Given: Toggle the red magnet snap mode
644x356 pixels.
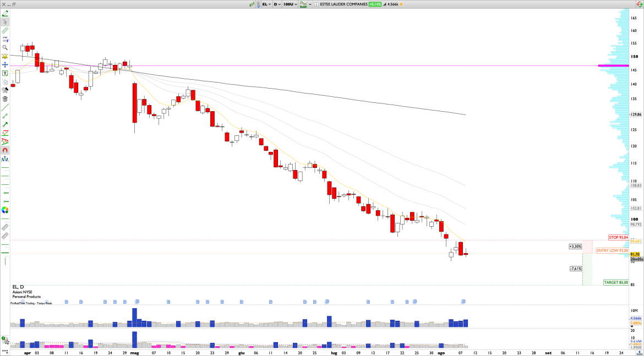Looking at the screenshot, I should point(5,150).
